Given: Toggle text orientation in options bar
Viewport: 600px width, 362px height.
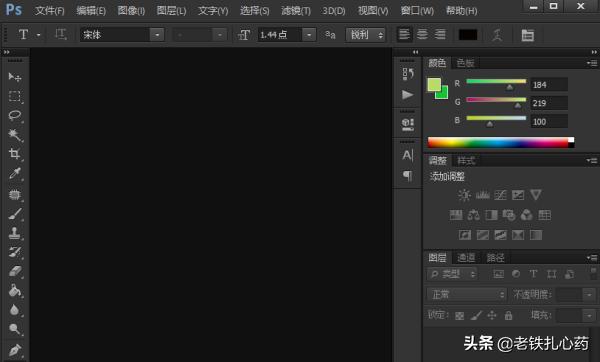Looking at the screenshot, I should [x=60, y=34].
